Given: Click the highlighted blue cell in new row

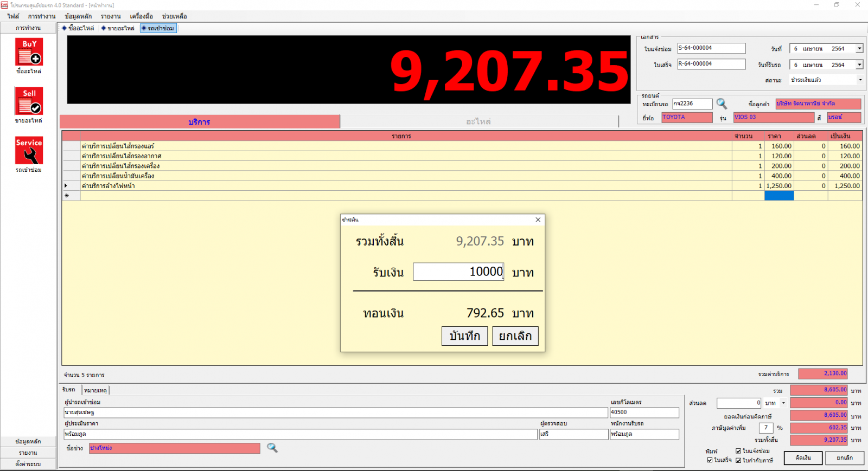Looking at the screenshot, I should (x=779, y=196).
